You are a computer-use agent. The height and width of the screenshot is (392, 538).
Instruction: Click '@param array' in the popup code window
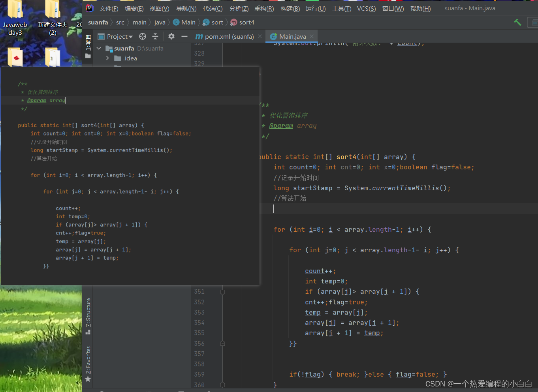click(x=46, y=101)
